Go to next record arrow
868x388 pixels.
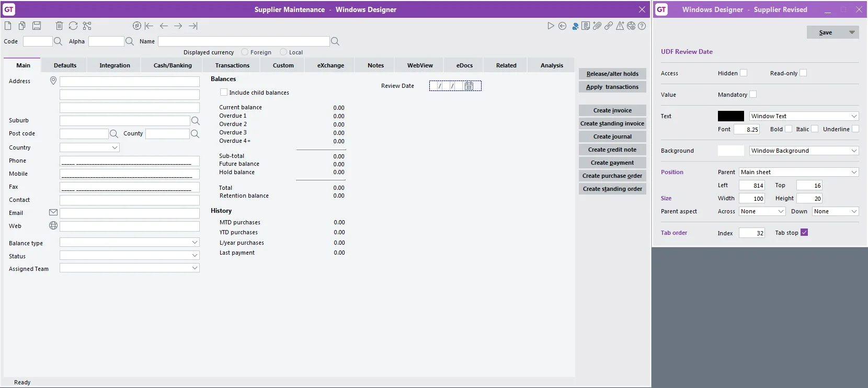point(178,26)
